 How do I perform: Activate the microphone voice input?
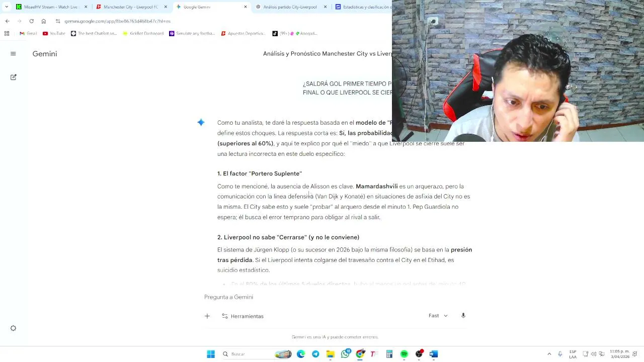pos(463,316)
